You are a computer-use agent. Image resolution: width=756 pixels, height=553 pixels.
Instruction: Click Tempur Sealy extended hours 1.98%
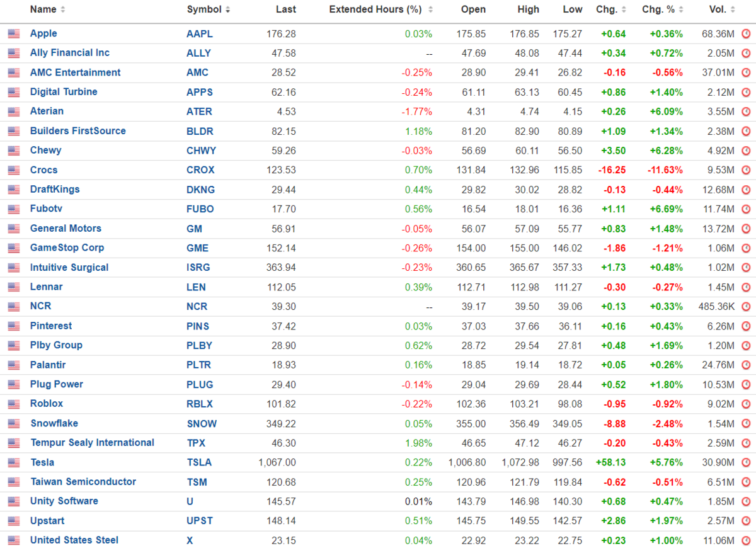[418, 443]
